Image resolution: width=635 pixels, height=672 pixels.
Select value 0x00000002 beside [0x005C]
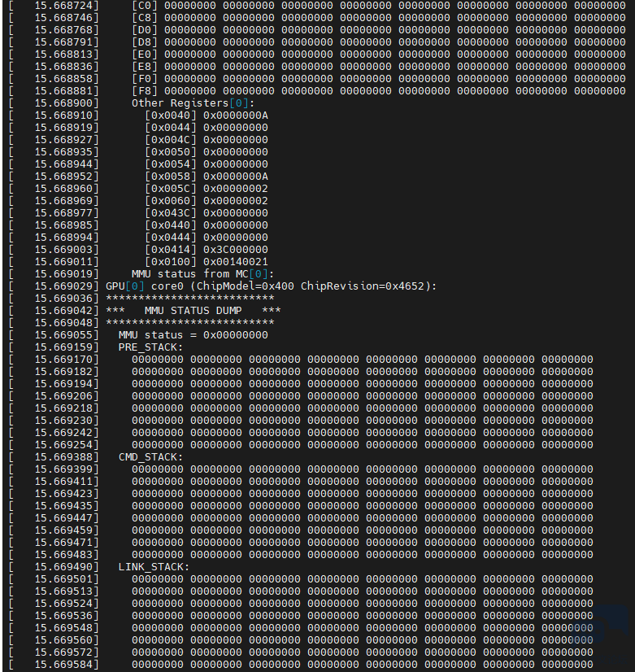pos(236,189)
